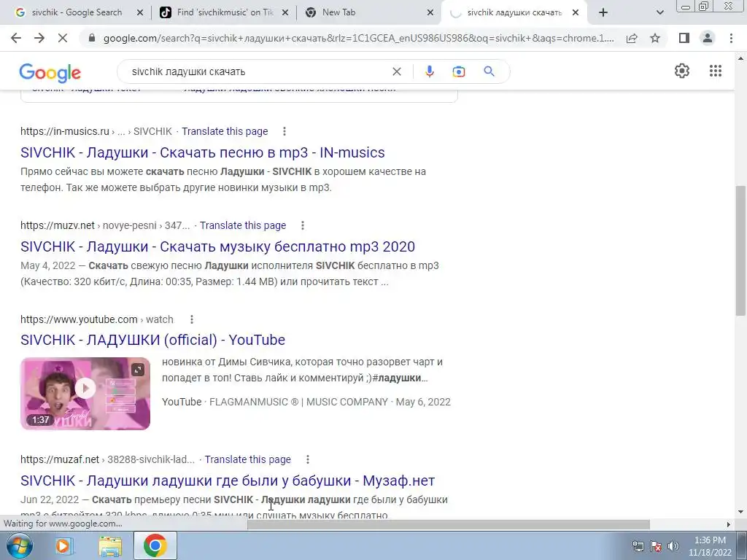
Task: Share this page via share icon
Action: pyautogui.click(x=632, y=38)
